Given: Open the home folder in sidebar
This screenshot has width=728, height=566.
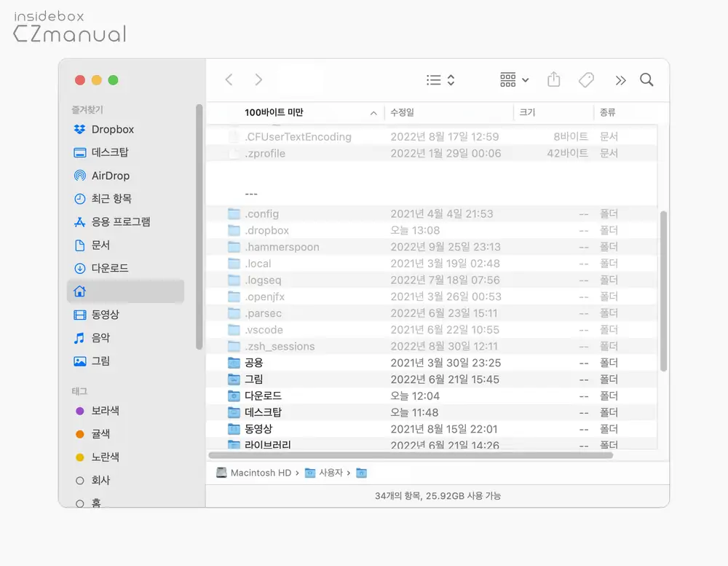Looking at the screenshot, I should 124,291.
